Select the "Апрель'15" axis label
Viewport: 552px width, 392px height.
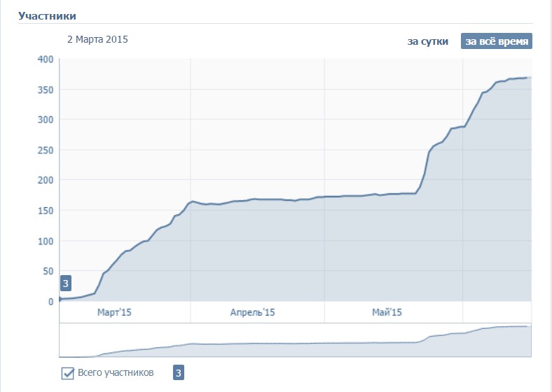tap(252, 312)
